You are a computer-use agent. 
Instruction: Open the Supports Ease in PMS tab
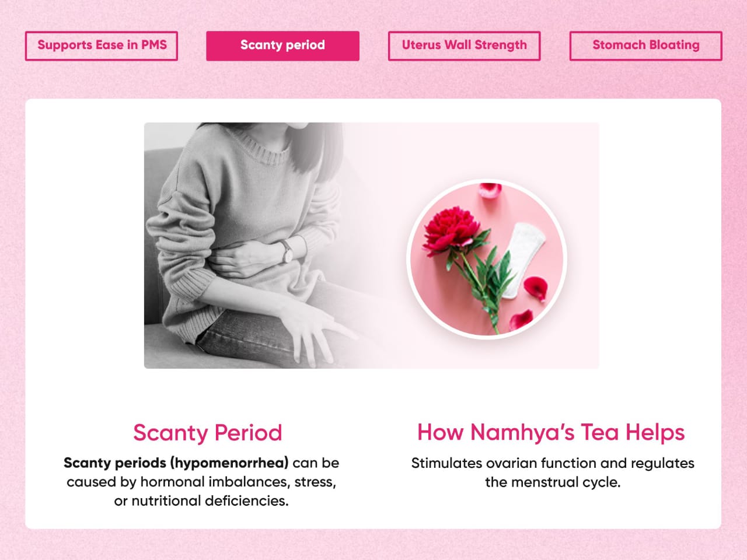coord(102,45)
